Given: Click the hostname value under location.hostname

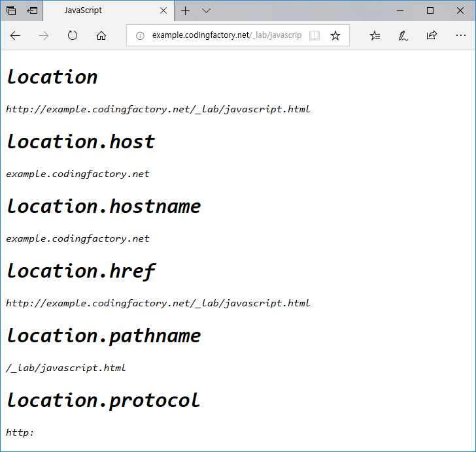Looking at the screenshot, I should pyautogui.click(x=77, y=238).
